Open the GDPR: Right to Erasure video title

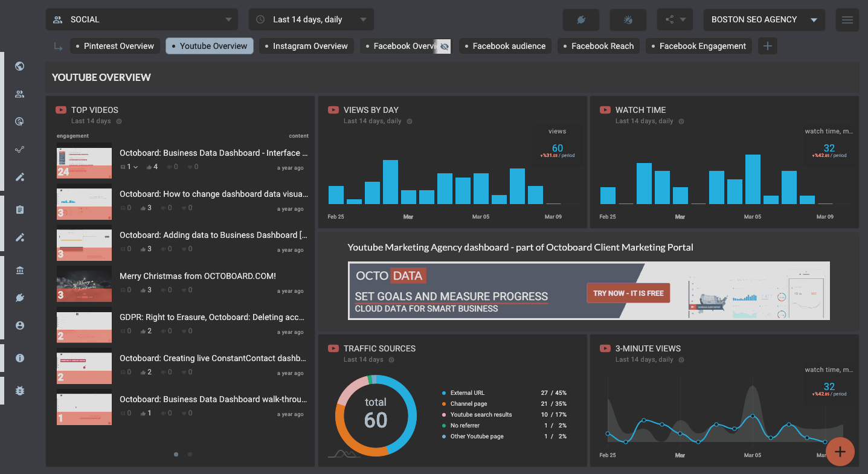tap(212, 317)
